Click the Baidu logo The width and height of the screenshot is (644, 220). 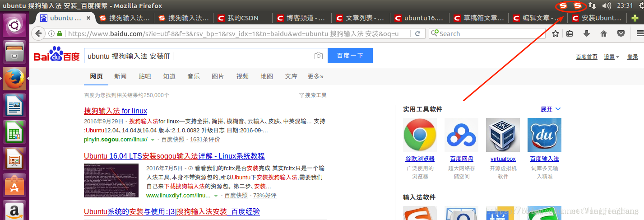pos(57,55)
